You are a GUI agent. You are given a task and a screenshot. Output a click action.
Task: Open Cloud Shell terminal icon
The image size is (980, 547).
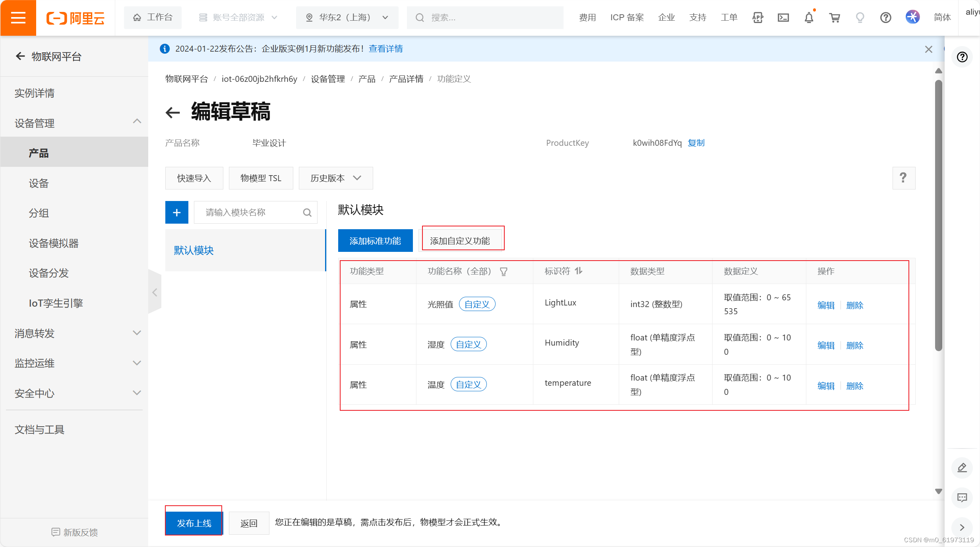[x=783, y=18]
